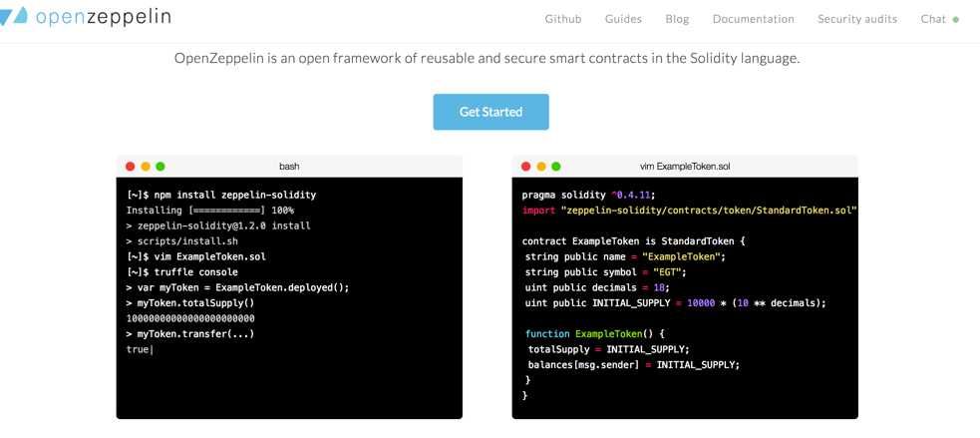Click the OpenZeppelin framework description sentence
Viewport: 980px width, 438px height.
tap(488, 60)
